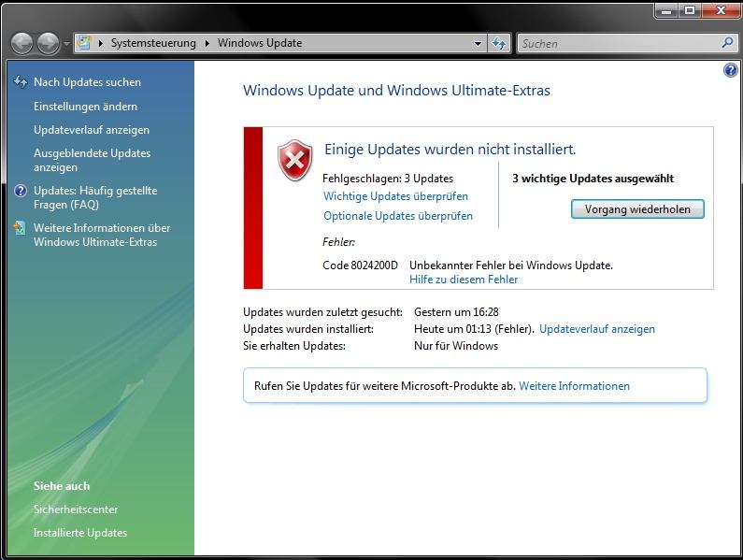This screenshot has height=560, width=743.
Task: Expand the arrow before Windows Update breadcrumb
Action: [x=207, y=43]
